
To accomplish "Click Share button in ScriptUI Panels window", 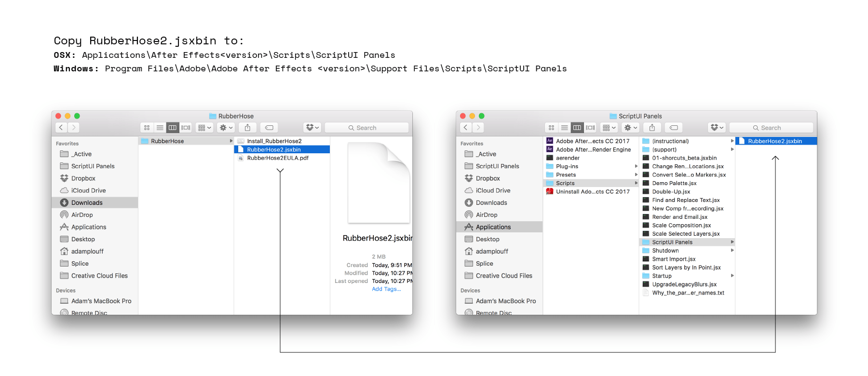I will click(x=652, y=128).
